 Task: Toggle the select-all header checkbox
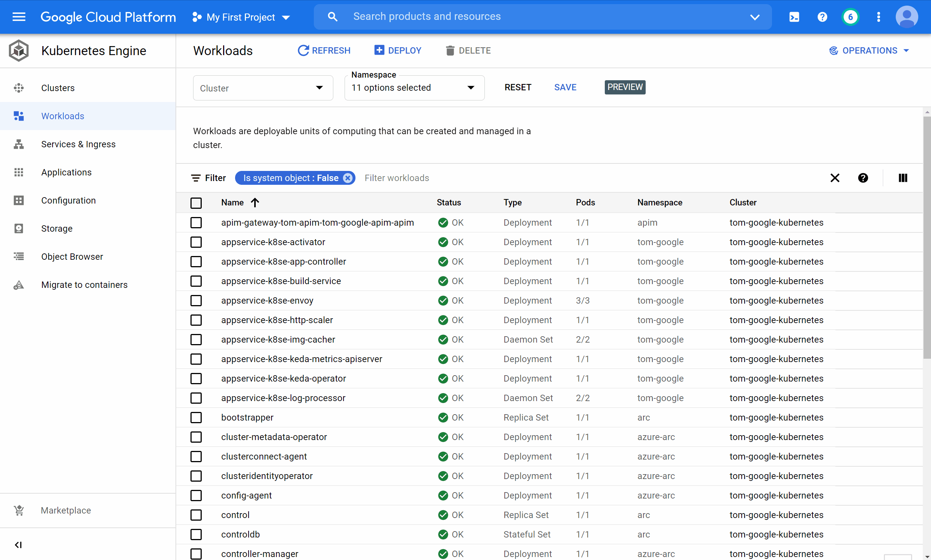point(196,203)
